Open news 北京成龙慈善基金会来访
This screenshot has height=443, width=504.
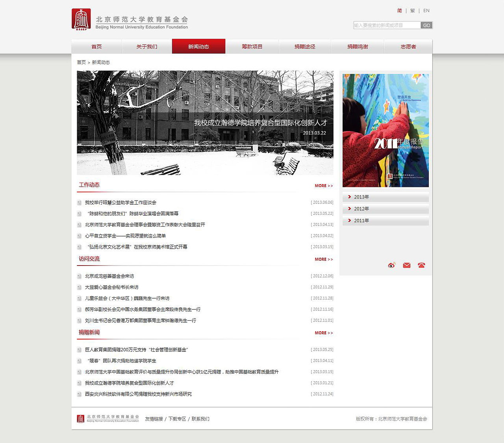(109, 276)
